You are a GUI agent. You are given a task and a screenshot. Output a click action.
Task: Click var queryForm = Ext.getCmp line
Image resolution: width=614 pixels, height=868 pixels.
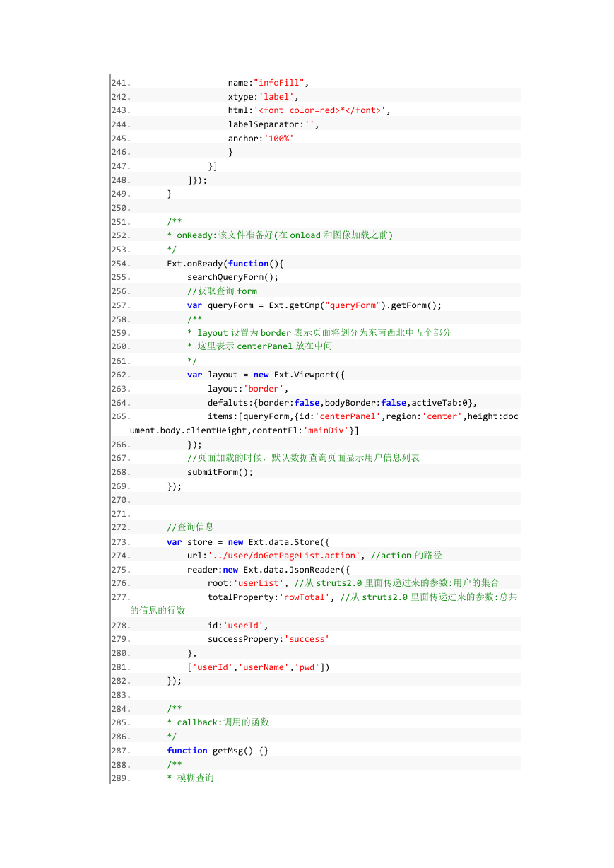pos(314,305)
